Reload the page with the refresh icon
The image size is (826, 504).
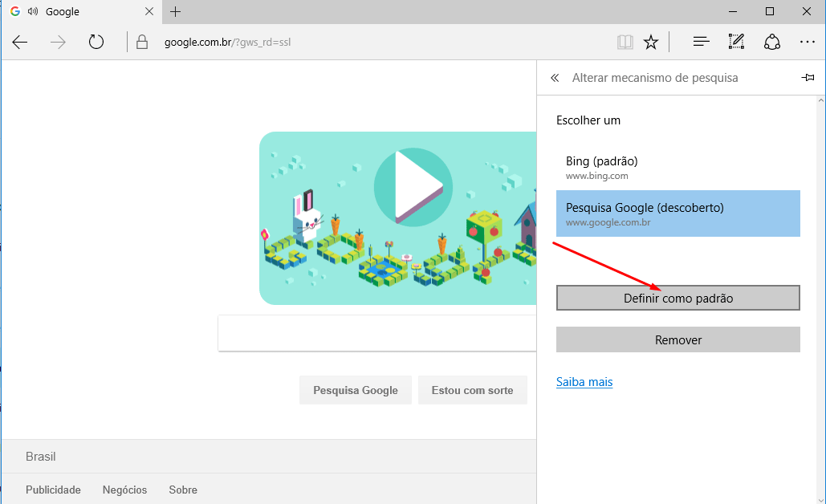click(96, 42)
